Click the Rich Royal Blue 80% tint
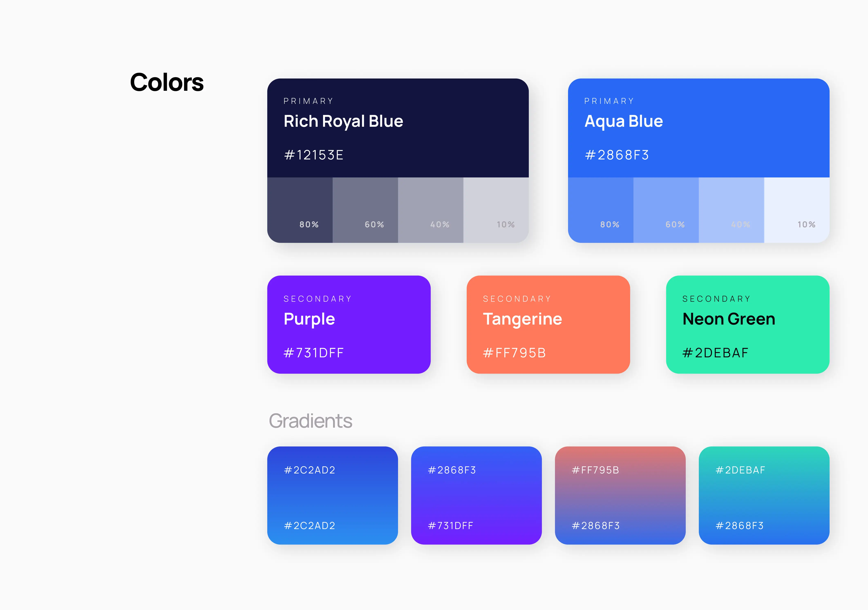 coord(300,210)
